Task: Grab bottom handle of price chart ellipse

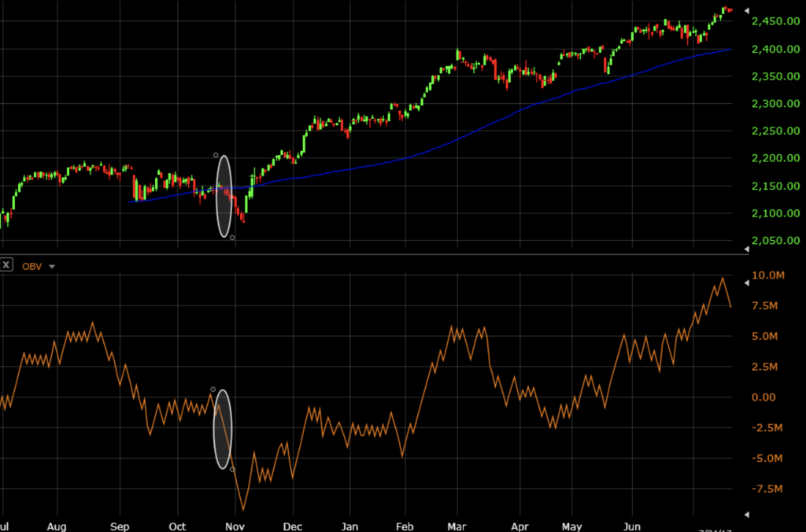Action: [x=232, y=238]
